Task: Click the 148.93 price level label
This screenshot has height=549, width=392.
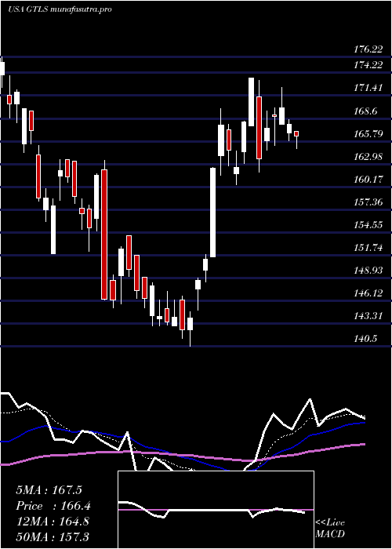Action: pyautogui.click(x=368, y=271)
